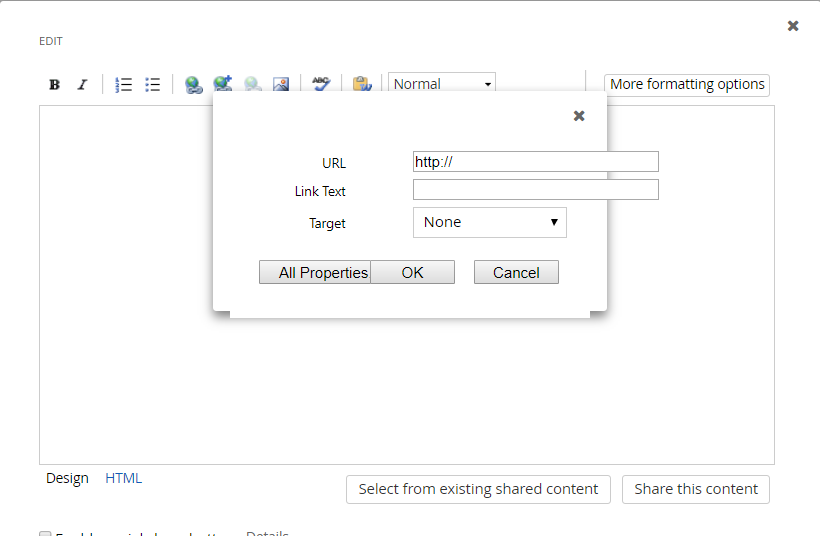Image resolution: width=820 pixels, height=536 pixels.
Task: Open the Target dropdown set to None
Action: pyautogui.click(x=489, y=222)
